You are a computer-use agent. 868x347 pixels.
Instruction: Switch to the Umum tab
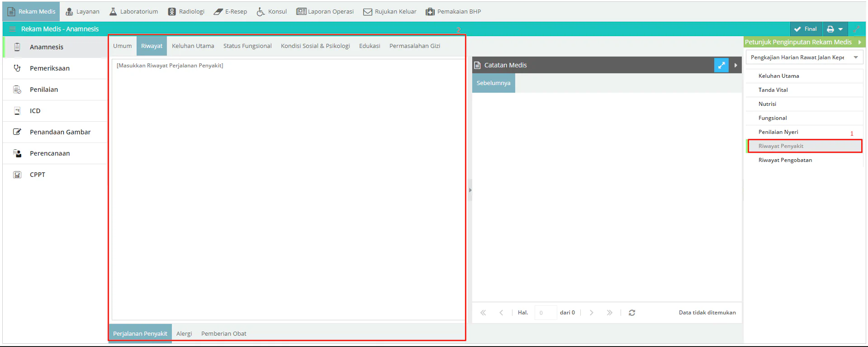pyautogui.click(x=123, y=46)
